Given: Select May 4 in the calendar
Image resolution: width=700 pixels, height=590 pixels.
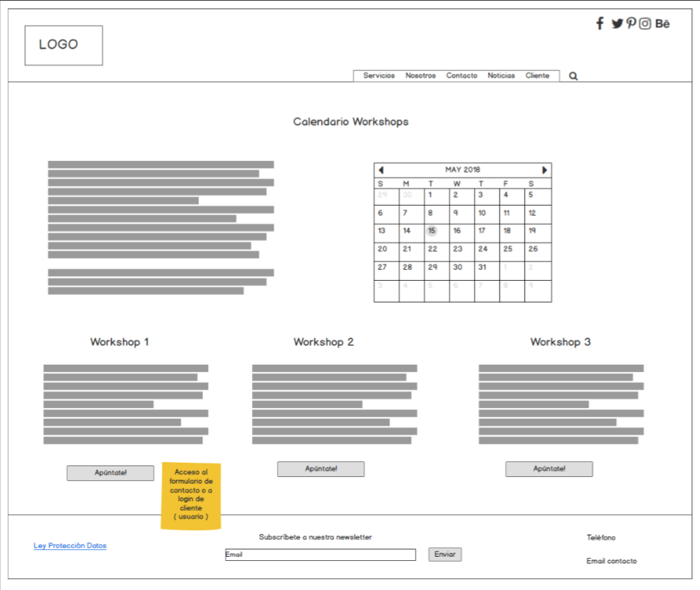Looking at the screenshot, I should tap(512, 197).
